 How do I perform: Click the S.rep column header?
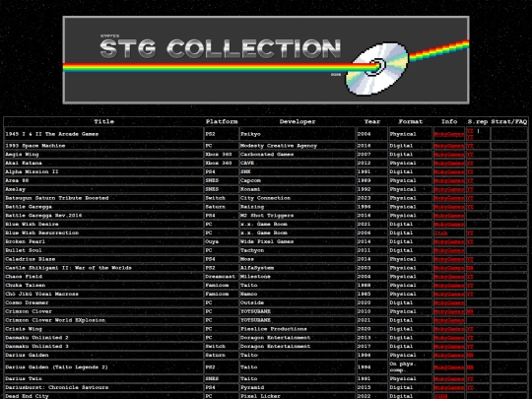pyautogui.click(x=478, y=122)
